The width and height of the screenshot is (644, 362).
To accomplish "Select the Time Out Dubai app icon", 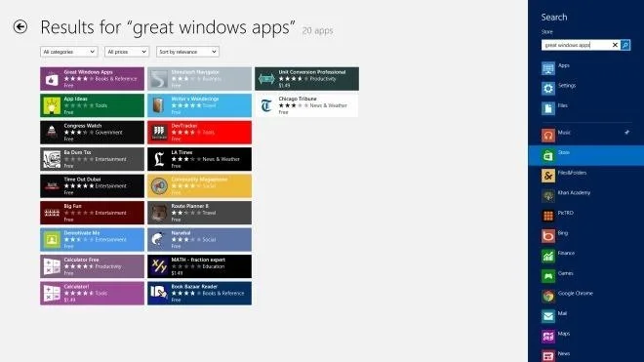I will click(52, 186).
